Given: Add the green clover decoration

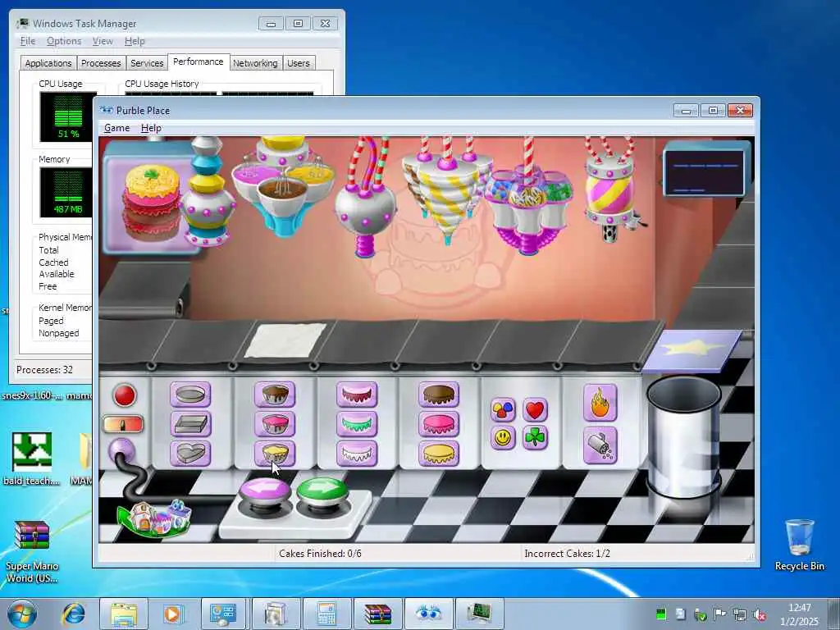Looking at the screenshot, I should 535,438.
